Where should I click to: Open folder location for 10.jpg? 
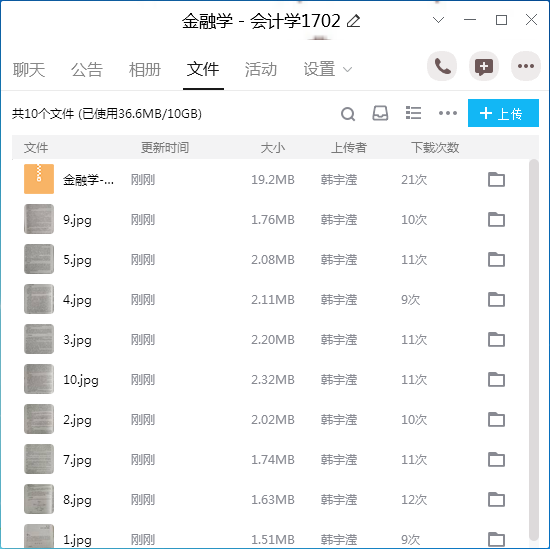pyautogui.click(x=496, y=380)
